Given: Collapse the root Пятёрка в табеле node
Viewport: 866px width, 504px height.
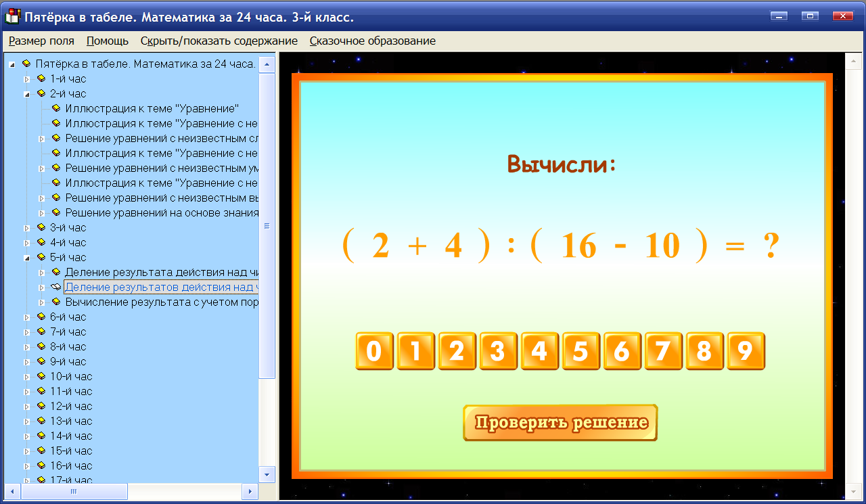Looking at the screenshot, I should 12,64.
